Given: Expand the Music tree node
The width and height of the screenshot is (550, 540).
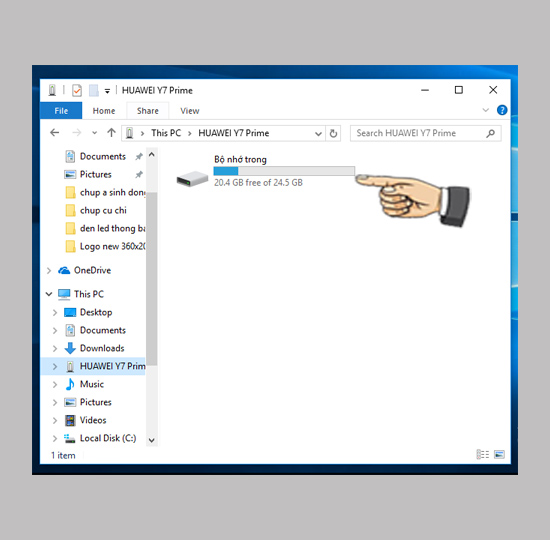Looking at the screenshot, I should click(55, 385).
